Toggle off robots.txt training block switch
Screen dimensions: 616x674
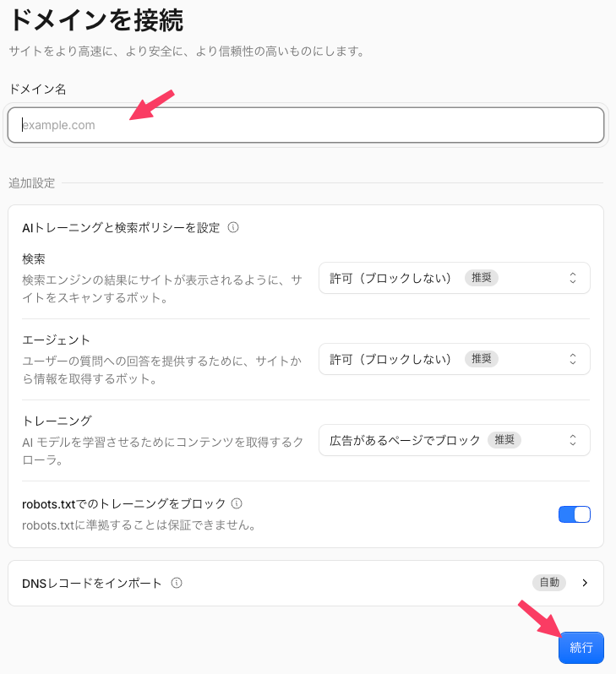(x=575, y=514)
